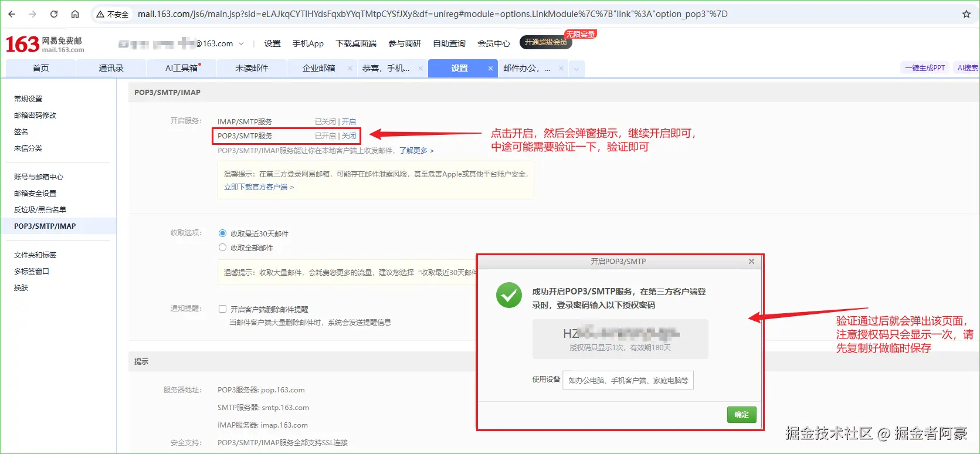This screenshot has width=980, height=454.
Task: Open 手机App in the top menu
Action: 308,43
